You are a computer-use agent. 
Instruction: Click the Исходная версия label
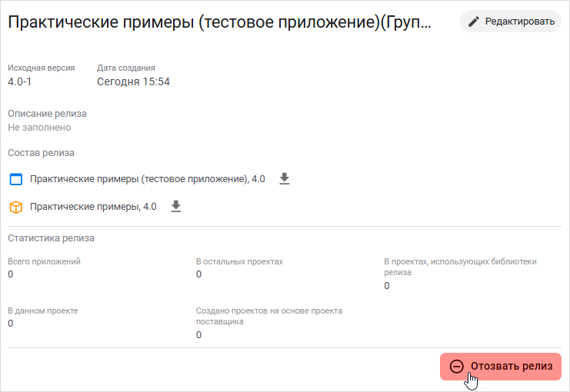[x=42, y=68]
